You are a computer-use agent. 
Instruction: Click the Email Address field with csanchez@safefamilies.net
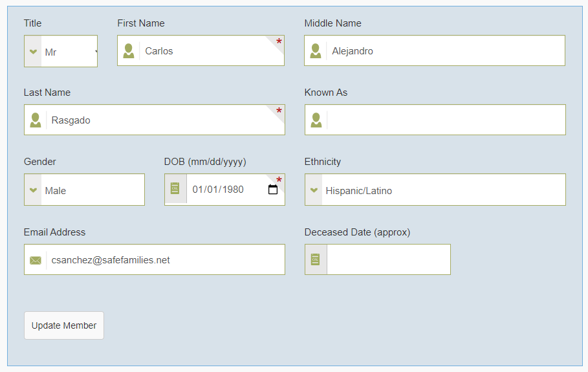click(x=155, y=259)
